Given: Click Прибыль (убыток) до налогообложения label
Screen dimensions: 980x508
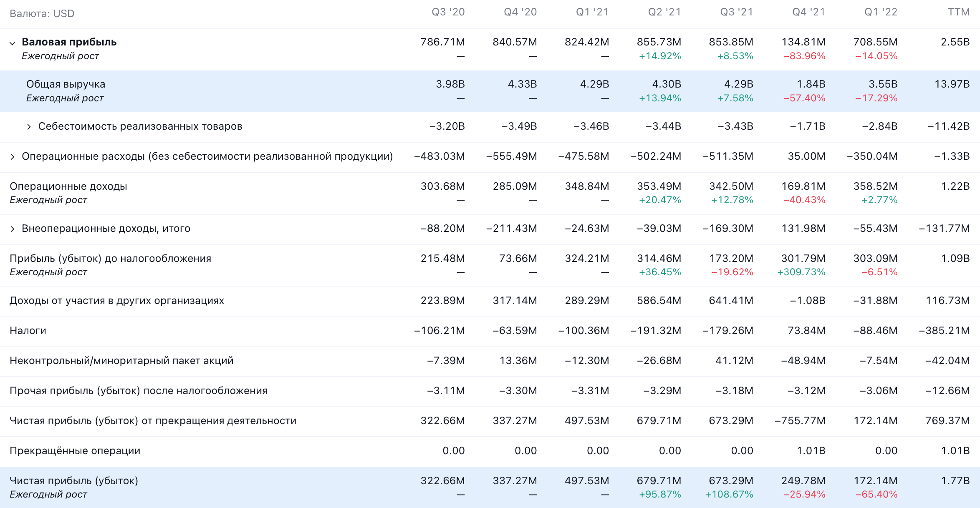Looking at the screenshot, I should click(111, 259).
